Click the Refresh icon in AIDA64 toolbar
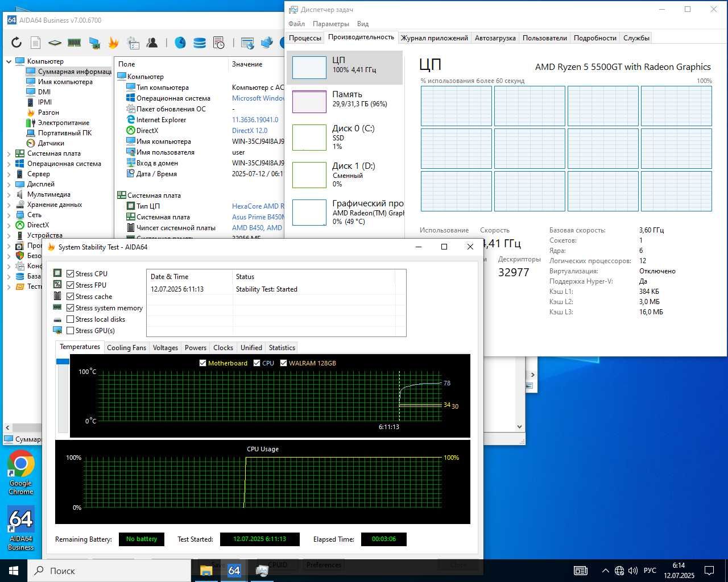The image size is (728, 582). pos(16,42)
